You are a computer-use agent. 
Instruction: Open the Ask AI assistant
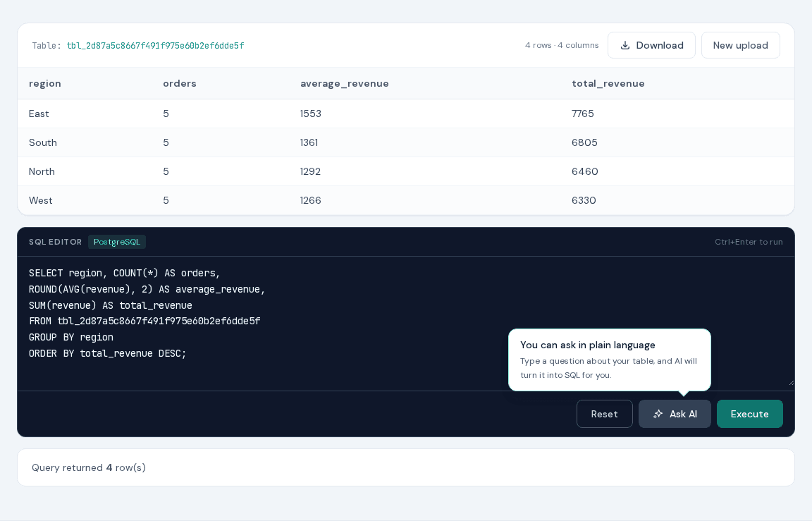tap(675, 414)
